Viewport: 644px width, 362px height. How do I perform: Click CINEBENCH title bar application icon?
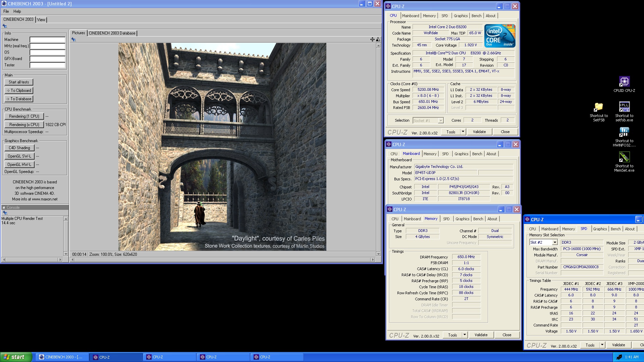4,4
